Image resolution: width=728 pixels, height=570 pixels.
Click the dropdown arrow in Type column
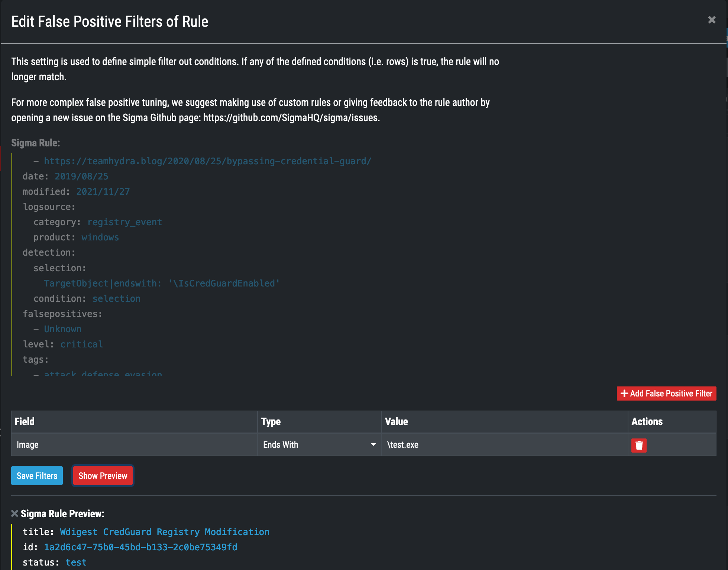point(373,445)
